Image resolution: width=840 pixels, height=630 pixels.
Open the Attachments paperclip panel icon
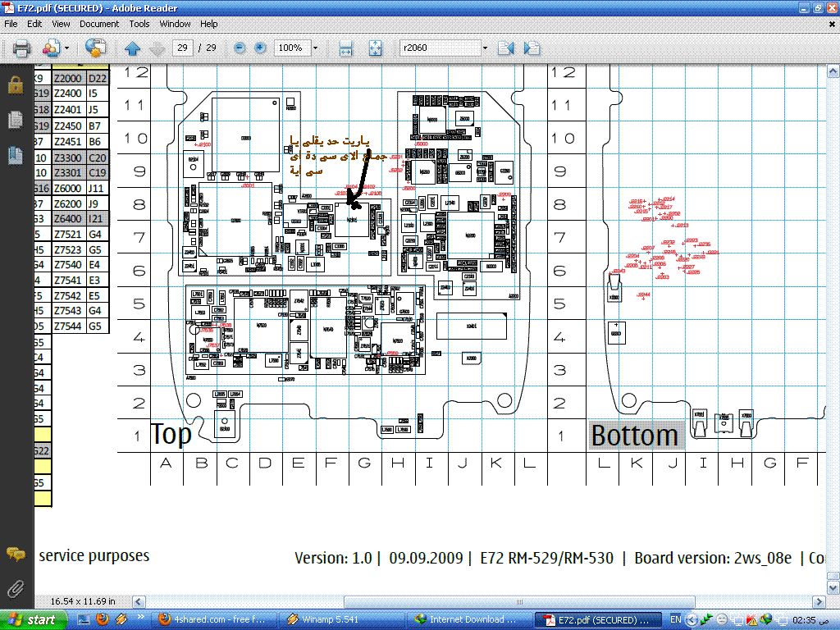pos(16,589)
